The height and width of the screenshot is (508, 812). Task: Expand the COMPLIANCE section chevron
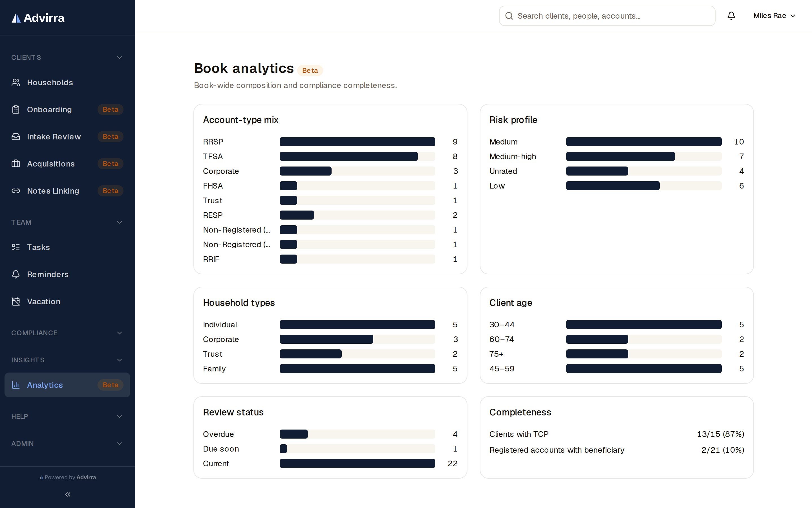(120, 333)
